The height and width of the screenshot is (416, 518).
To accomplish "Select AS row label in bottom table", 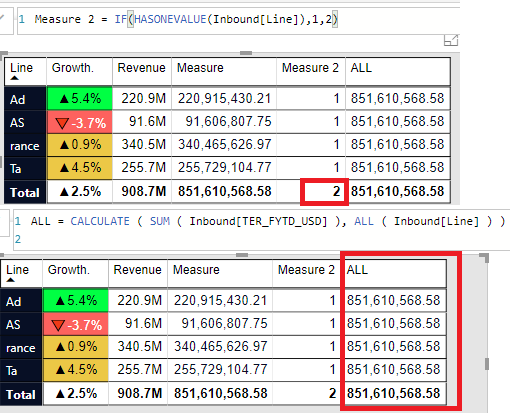I will (x=21, y=324).
